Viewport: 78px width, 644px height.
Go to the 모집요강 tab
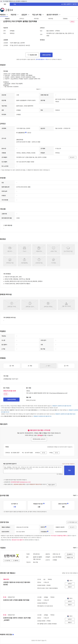[7, 19]
